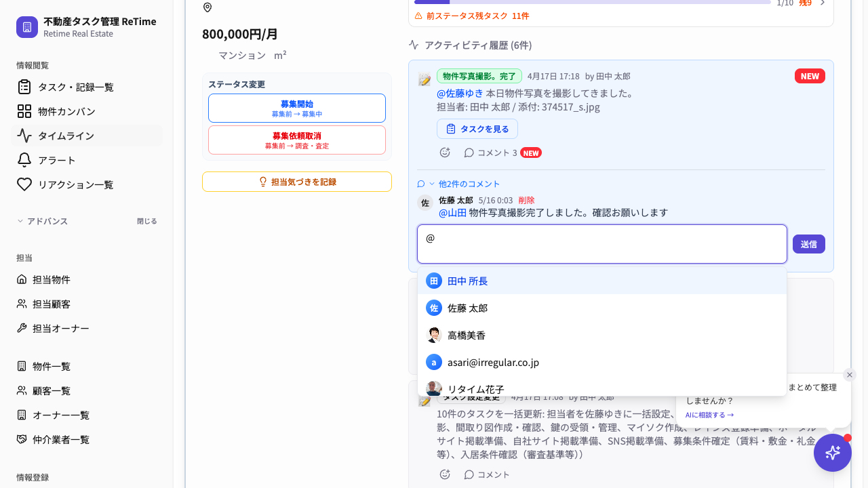The image size is (868, 488).
Task: Click the task progress bar
Action: [592, 2]
